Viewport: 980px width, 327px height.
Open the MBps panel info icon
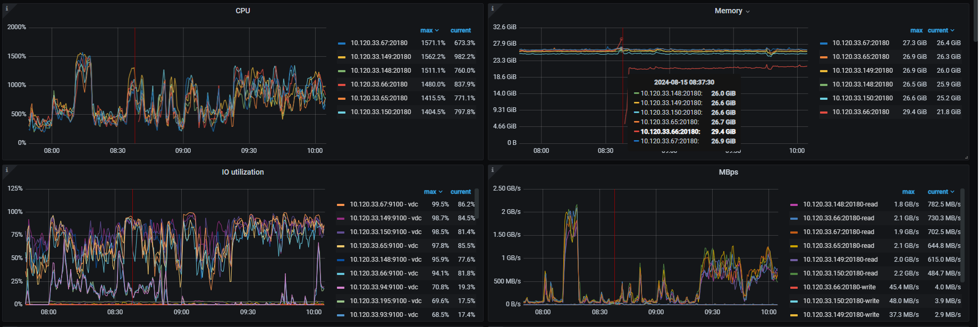click(x=492, y=170)
